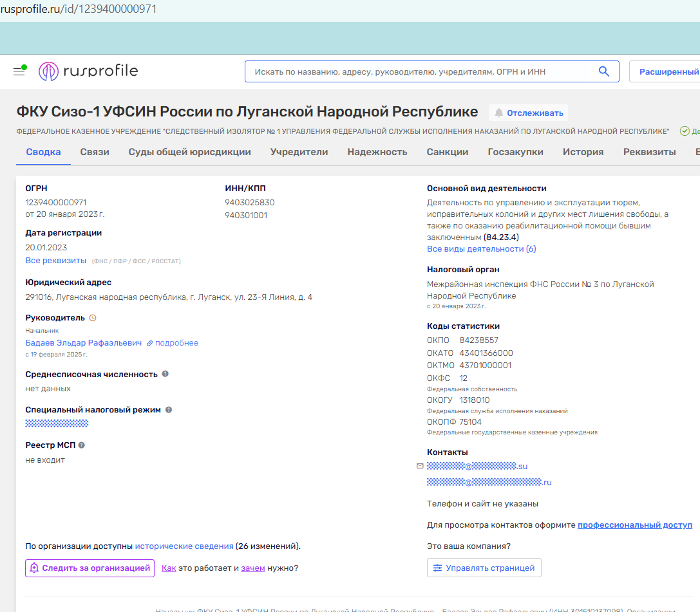700x612 pixels.
Task: Open the История tab
Action: click(583, 152)
